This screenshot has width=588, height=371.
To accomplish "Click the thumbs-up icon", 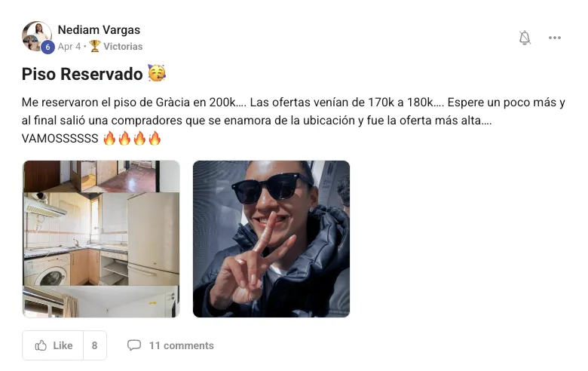I will (x=41, y=345).
